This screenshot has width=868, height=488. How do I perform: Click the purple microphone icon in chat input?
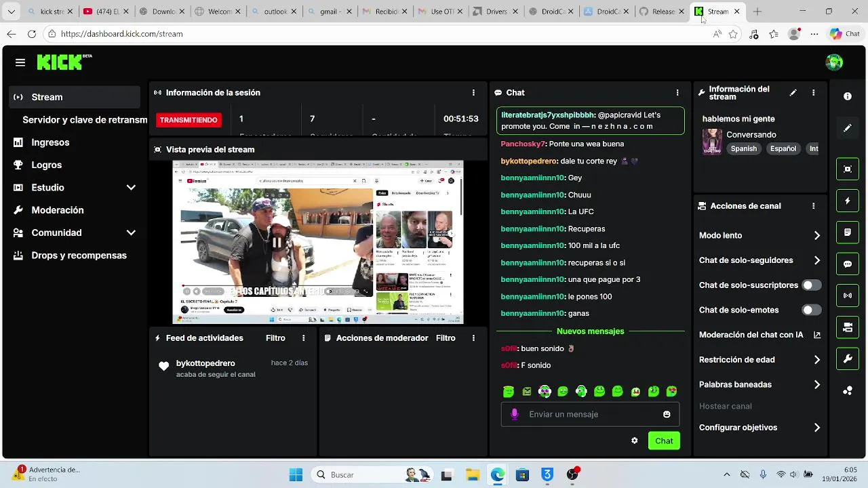[x=514, y=414]
